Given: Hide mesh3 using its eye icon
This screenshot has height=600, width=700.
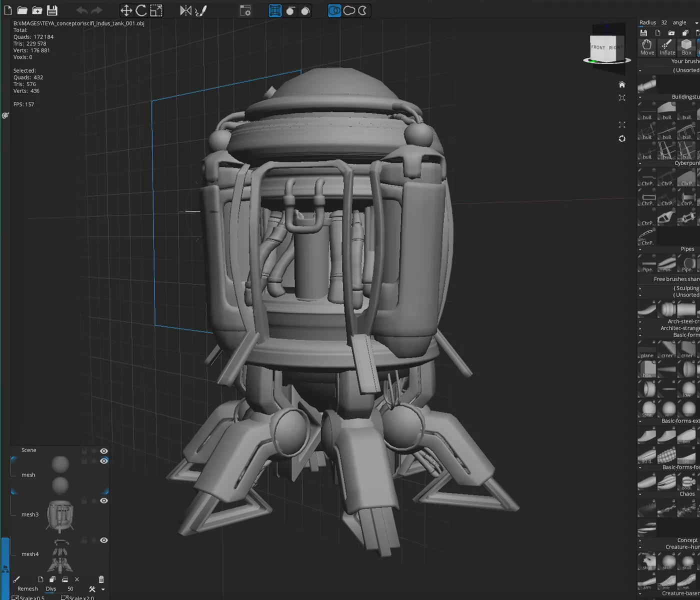Looking at the screenshot, I should (104, 501).
